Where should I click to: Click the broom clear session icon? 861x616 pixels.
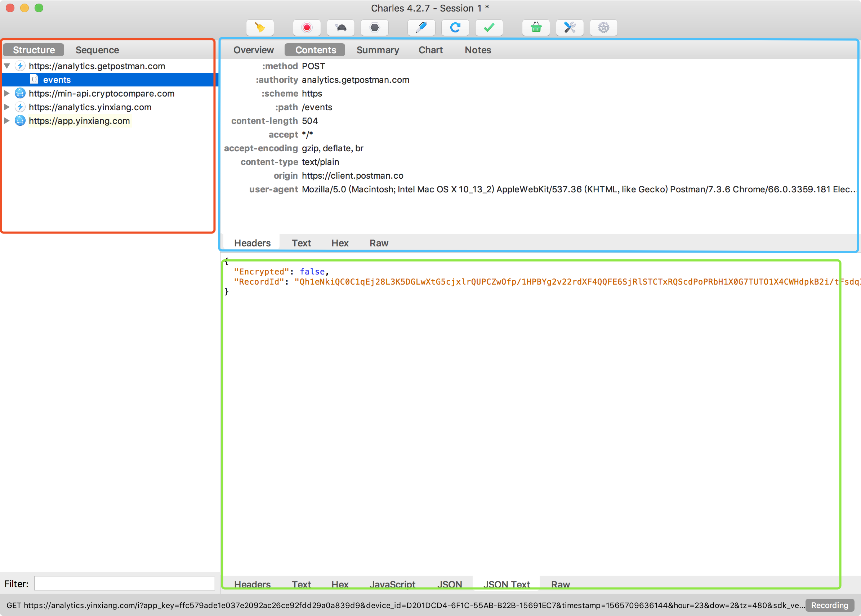tap(260, 28)
